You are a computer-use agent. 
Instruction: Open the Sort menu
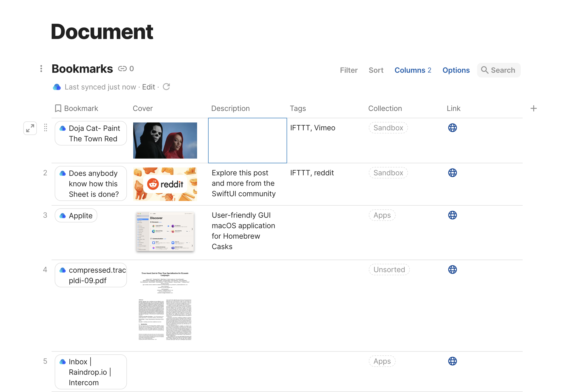click(x=376, y=70)
